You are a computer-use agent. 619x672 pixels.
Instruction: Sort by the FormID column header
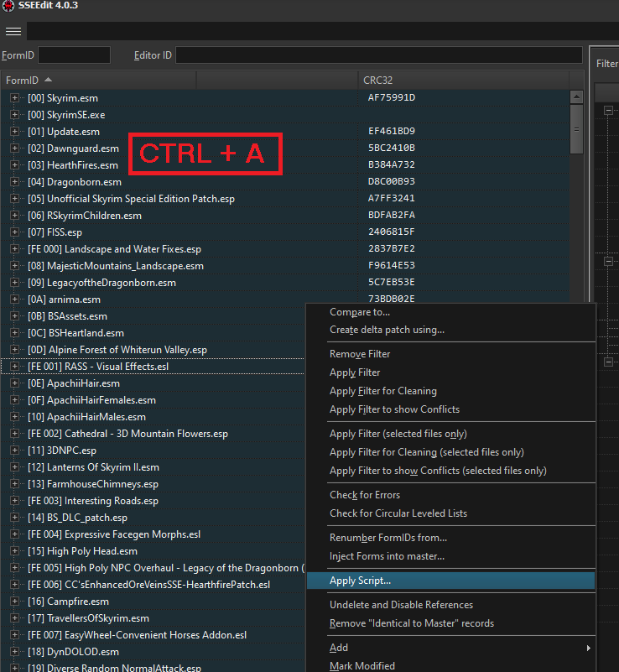tap(98, 81)
